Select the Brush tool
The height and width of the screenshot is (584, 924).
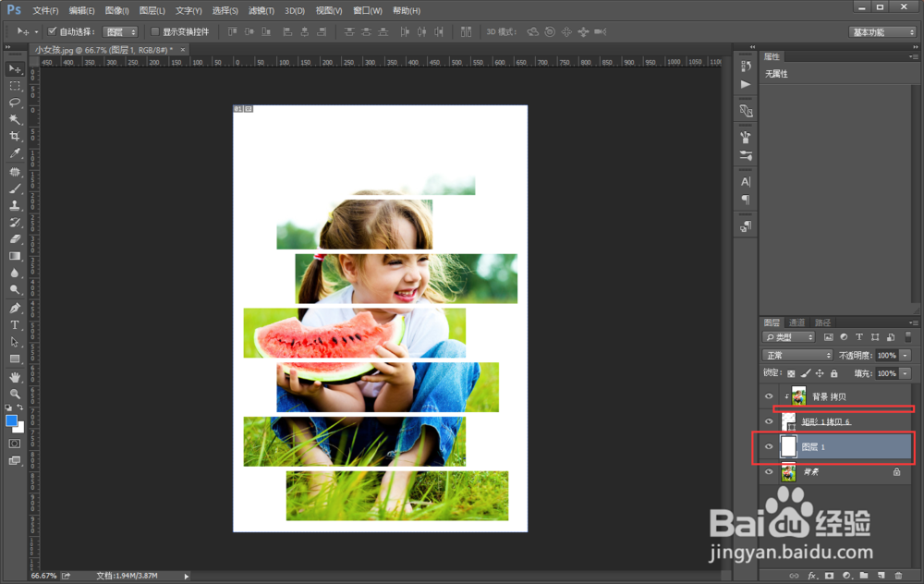pyautogui.click(x=15, y=189)
